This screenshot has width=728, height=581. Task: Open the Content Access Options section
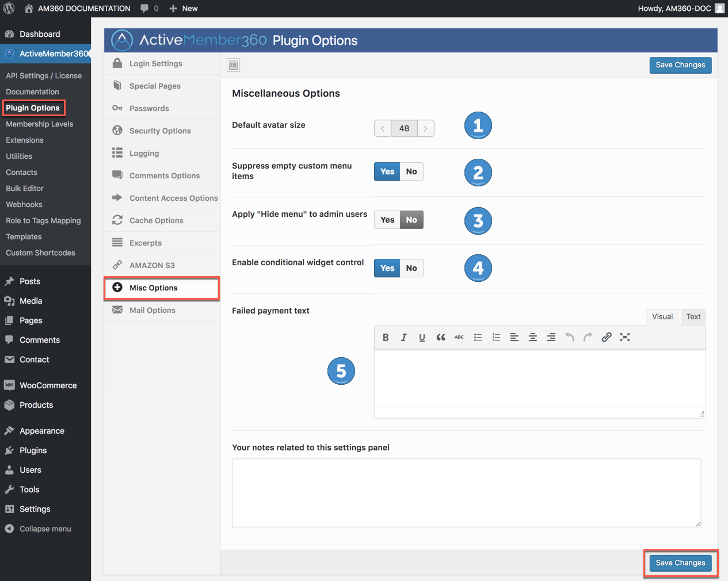(x=162, y=198)
